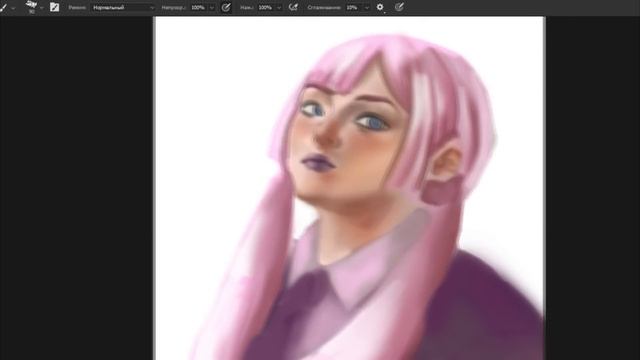Expand the flow slider dropdown arrow
640x360 pixels.
[x=279, y=8]
